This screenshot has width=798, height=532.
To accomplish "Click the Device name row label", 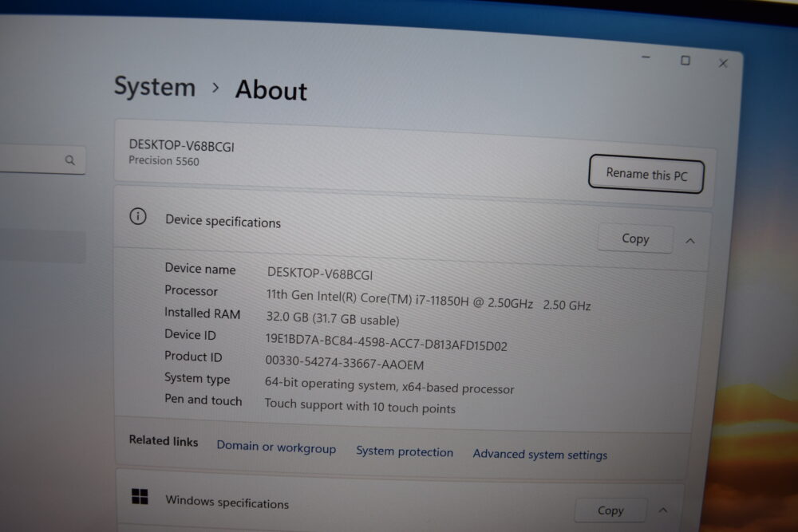I will tap(200, 269).
